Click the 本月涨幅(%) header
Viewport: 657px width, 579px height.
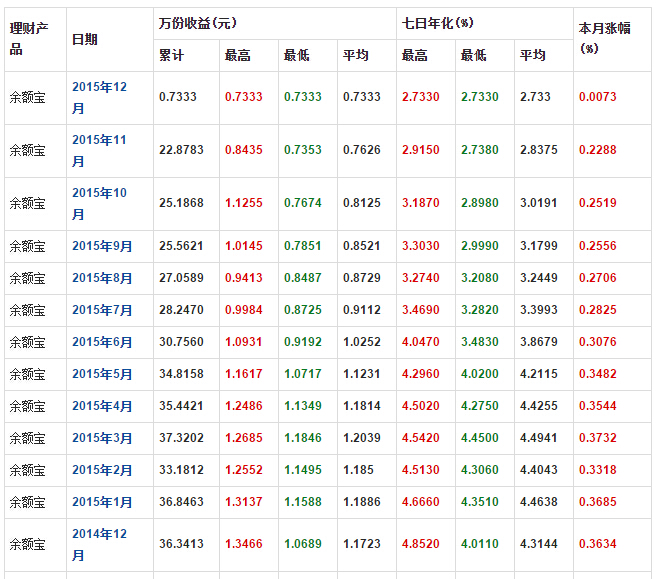coord(604,39)
